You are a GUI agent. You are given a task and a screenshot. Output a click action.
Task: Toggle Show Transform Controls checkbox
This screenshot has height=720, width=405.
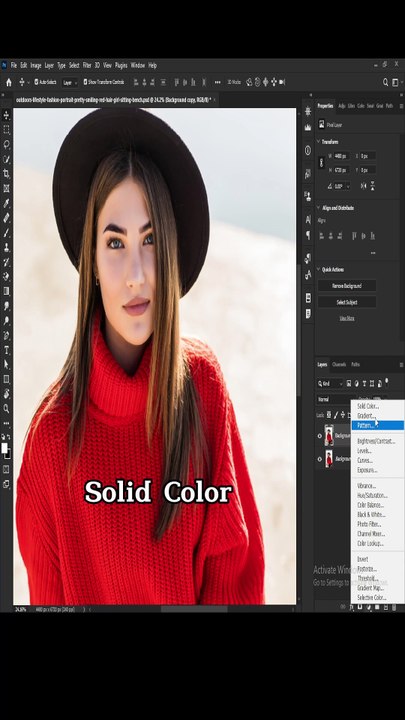point(85,82)
